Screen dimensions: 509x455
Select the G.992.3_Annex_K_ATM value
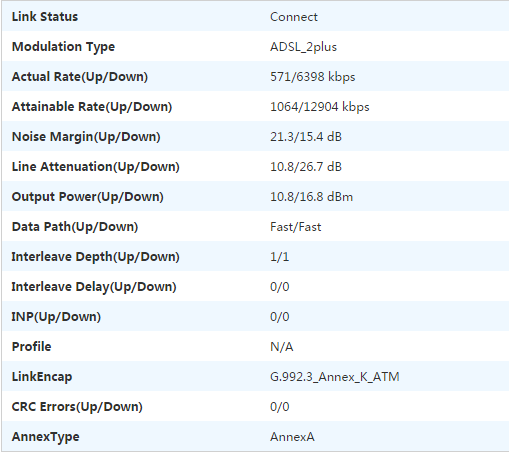click(334, 377)
